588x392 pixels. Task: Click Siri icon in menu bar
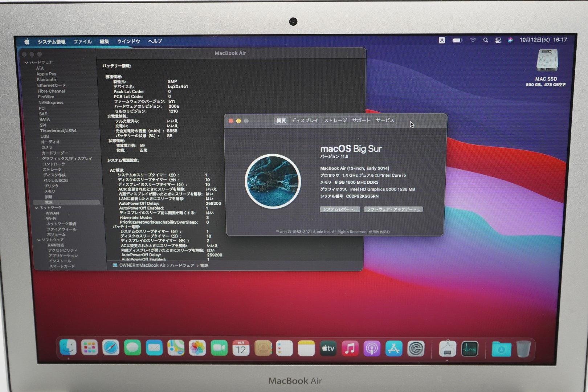click(510, 40)
